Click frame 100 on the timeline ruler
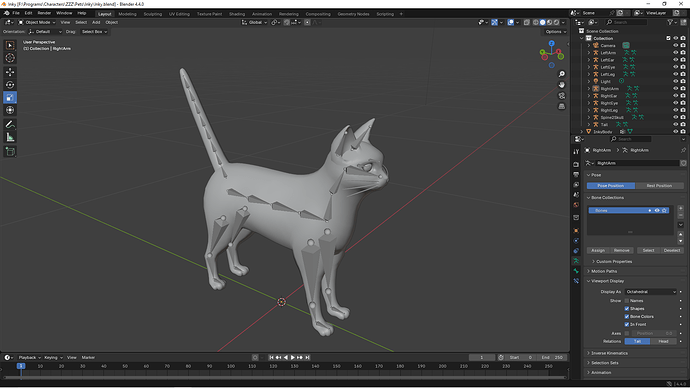 [231, 366]
